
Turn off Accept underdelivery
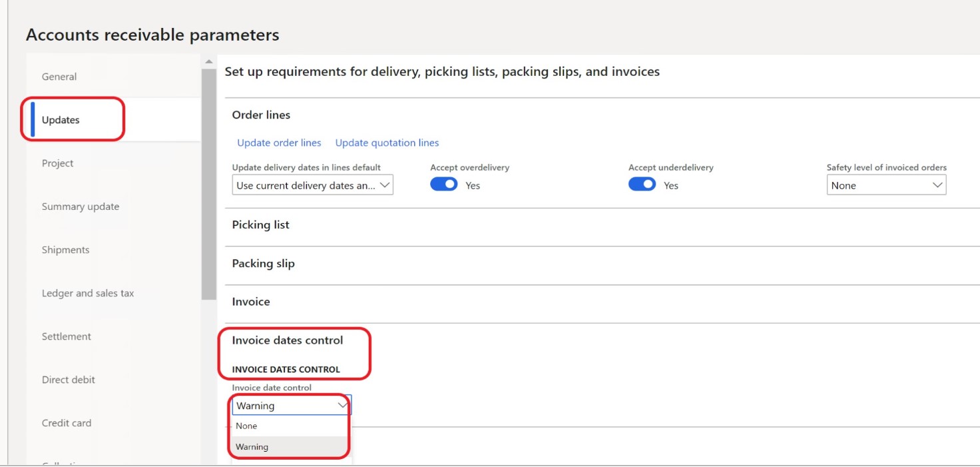(642, 185)
